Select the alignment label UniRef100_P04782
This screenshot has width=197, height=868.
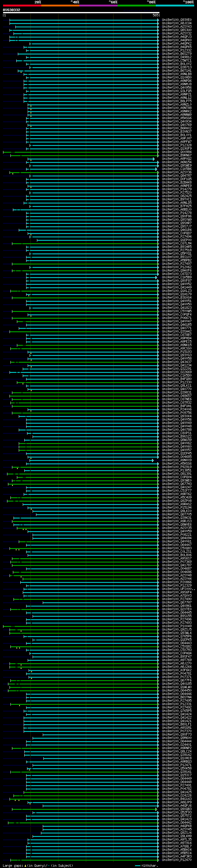click(177, 789)
